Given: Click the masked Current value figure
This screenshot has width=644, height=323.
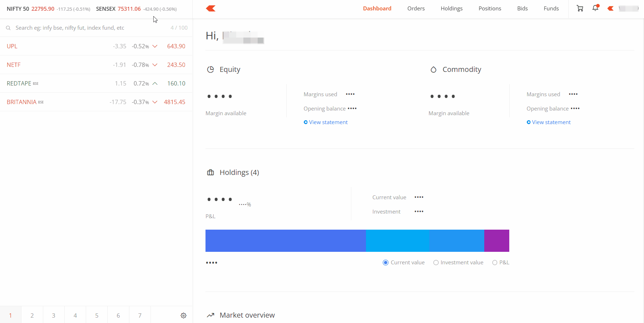Looking at the screenshot, I should pyautogui.click(x=419, y=197).
